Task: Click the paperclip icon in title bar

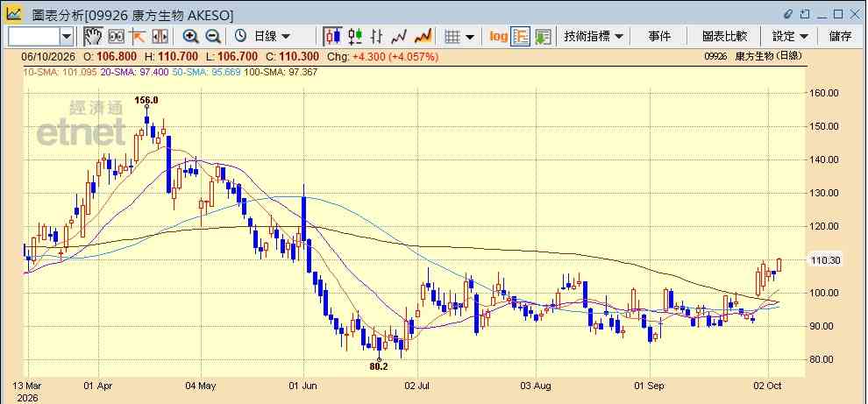Action: coord(789,14)
